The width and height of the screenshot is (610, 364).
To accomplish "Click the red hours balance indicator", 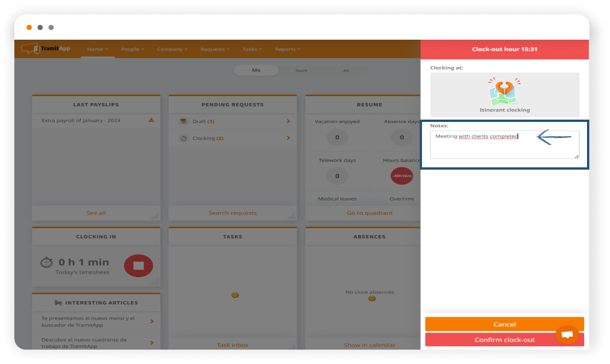I will coord(401,176).
